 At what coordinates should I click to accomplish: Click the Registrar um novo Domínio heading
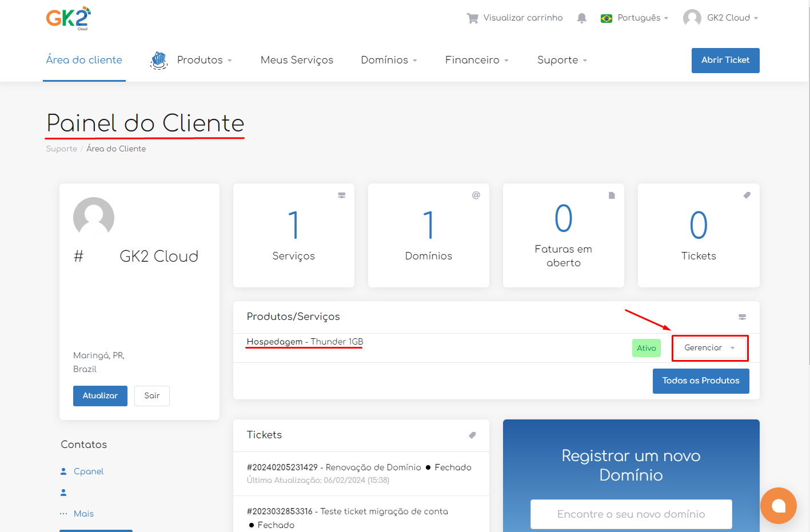(631, 465)
